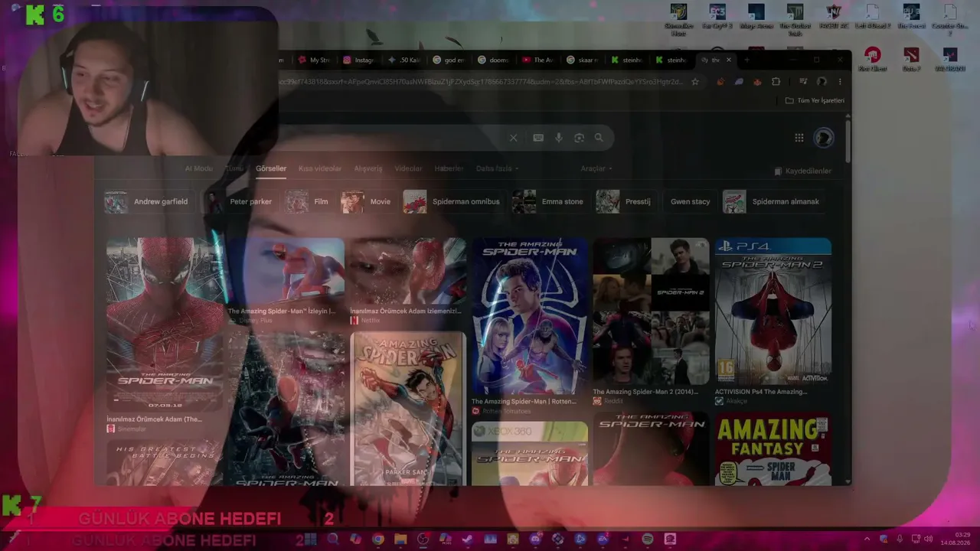Switch to the skaar browser tab
The width and height of the screenshot is (980, 551).
coord(582,60)
